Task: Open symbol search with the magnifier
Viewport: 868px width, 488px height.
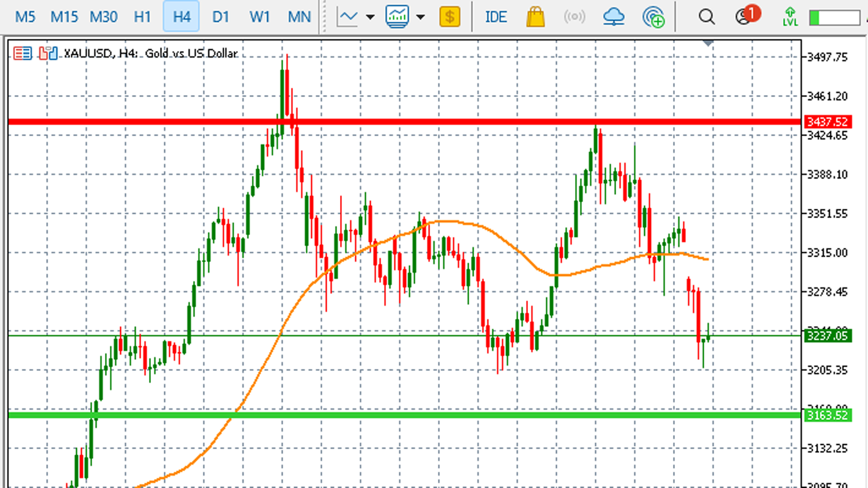Action: click(706, 17)
